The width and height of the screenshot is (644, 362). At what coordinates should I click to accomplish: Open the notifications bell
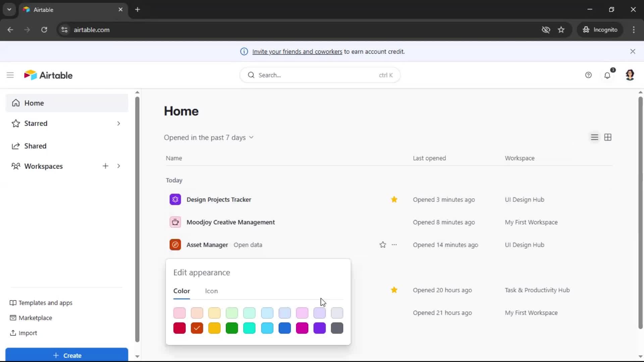[x=607, y=75]
